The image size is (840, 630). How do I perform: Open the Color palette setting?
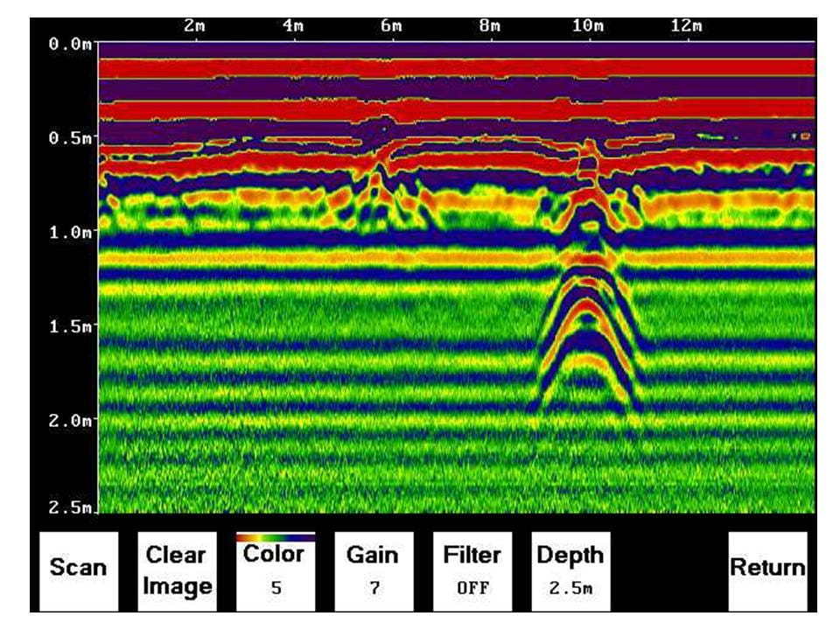click(x=276, y=571)
